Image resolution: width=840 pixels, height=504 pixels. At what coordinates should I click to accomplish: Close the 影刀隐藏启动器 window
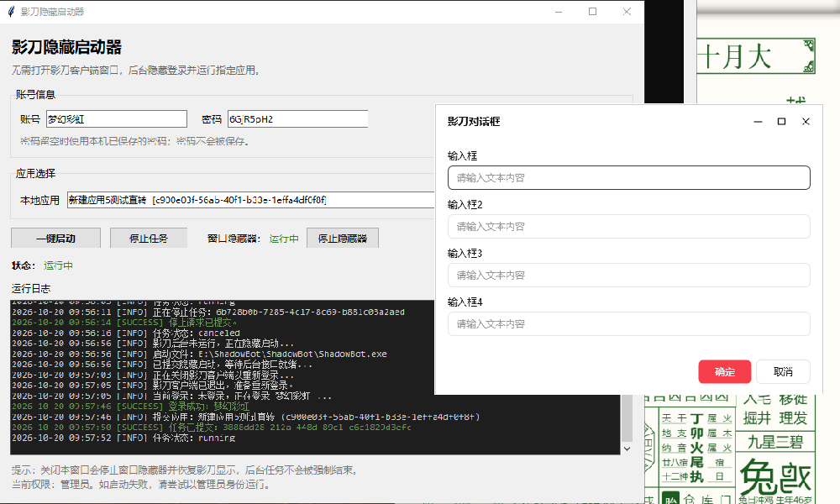(627, 11)
